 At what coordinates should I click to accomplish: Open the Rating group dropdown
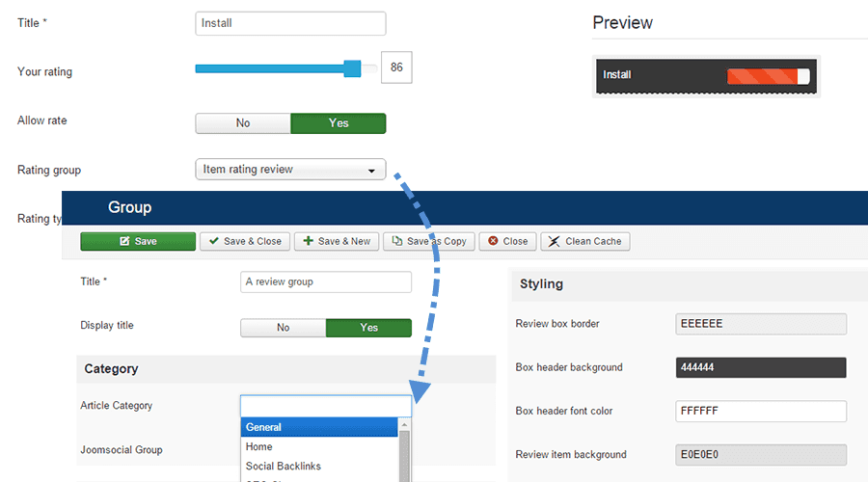point(290,170)
